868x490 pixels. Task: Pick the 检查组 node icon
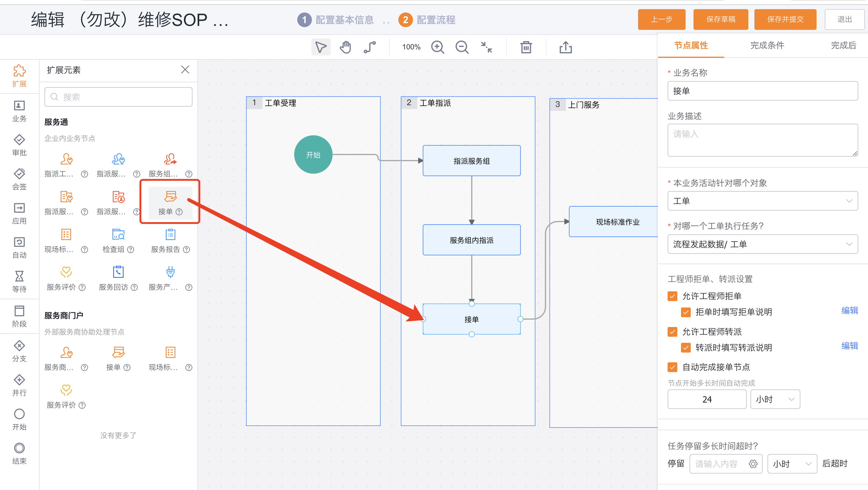(118, 234)
